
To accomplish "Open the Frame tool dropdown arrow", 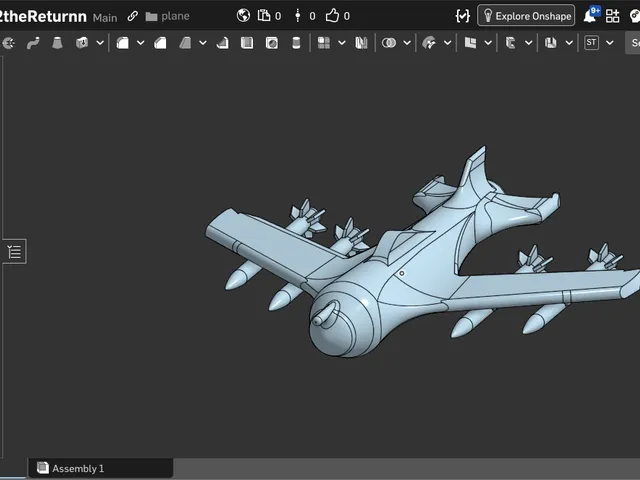I will (529, 43).
